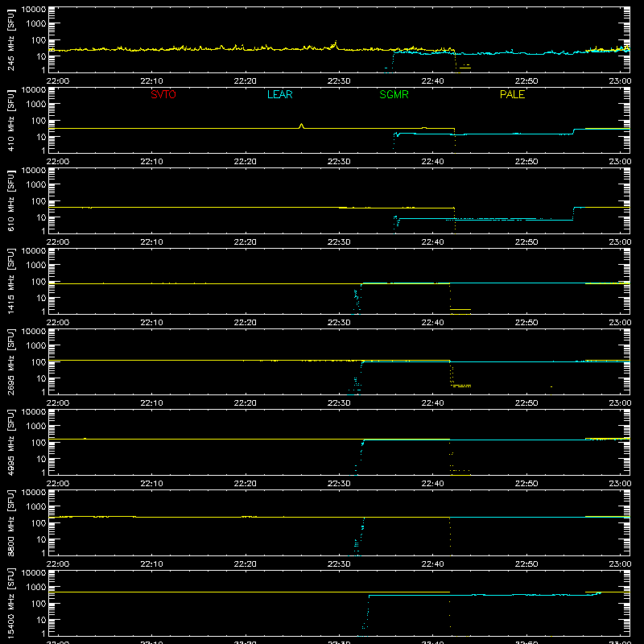Select the 8800 MHz [SFU] axis title
644x644 pixels.
11,522
